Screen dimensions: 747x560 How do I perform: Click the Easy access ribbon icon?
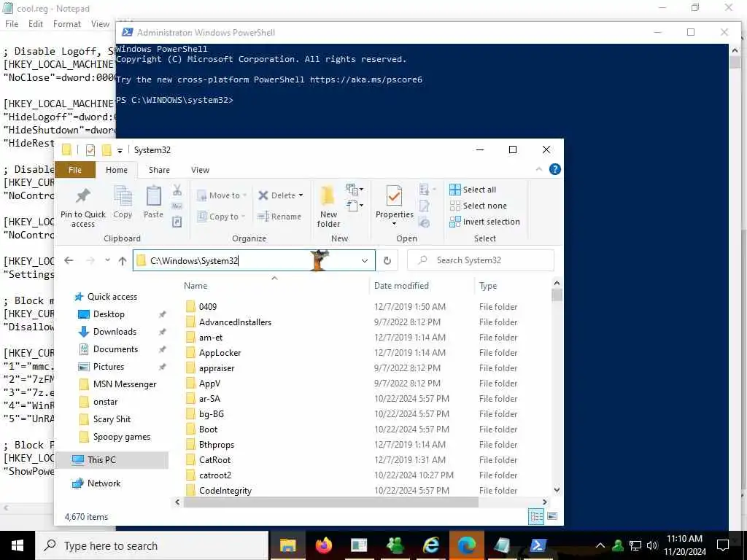[355, 206]
